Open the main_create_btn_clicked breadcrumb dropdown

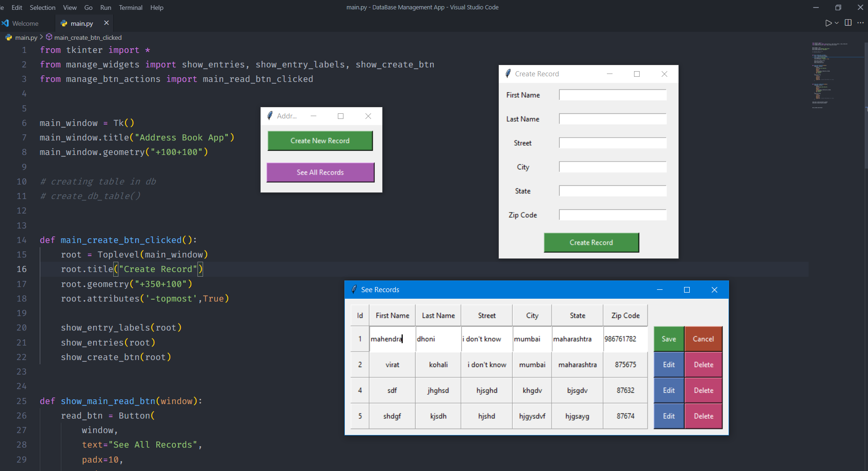88,37
